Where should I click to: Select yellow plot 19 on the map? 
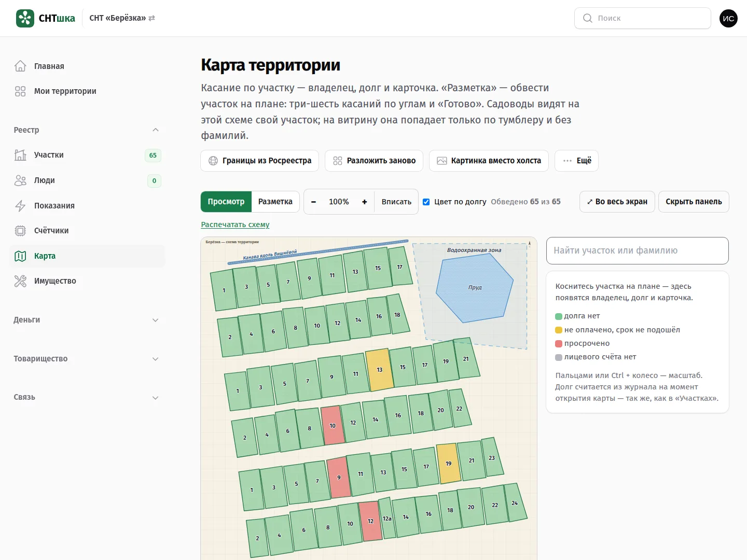pyautogui.click(x=449, y=464)
